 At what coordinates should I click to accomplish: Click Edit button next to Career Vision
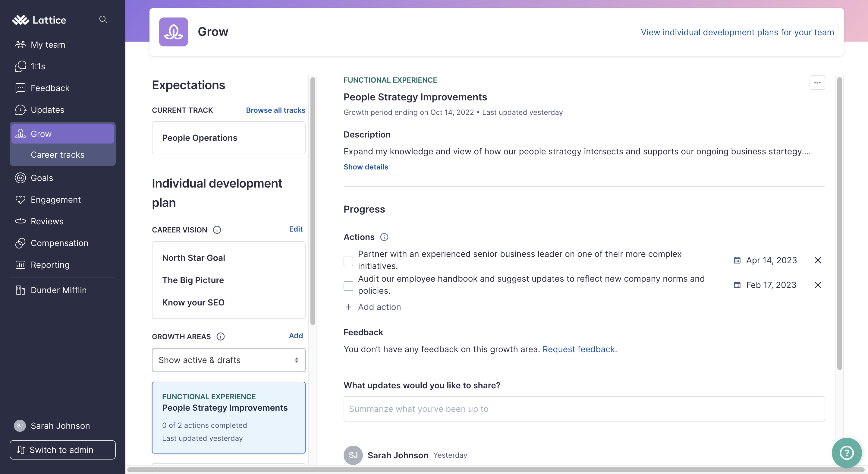[296, 229]
